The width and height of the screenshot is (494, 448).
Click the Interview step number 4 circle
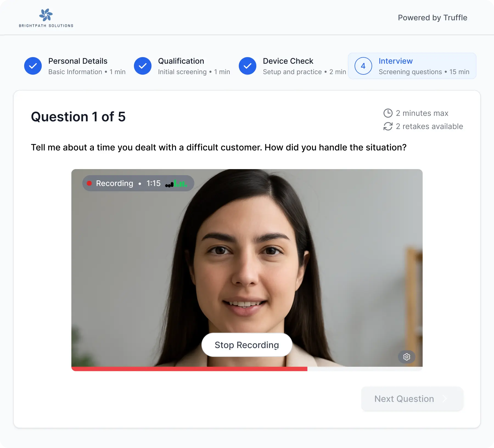[x=363, y=66]
